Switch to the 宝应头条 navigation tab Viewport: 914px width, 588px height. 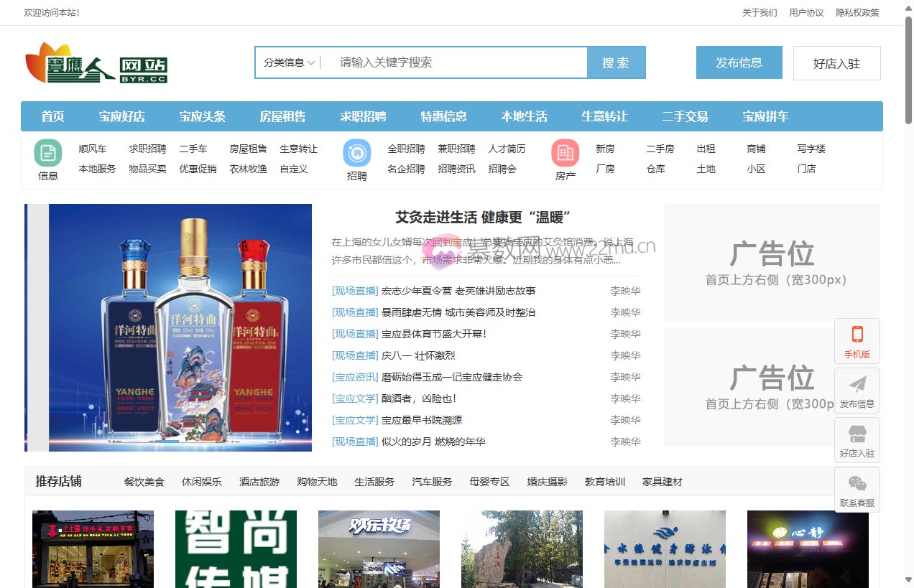(x=203, y=116)
